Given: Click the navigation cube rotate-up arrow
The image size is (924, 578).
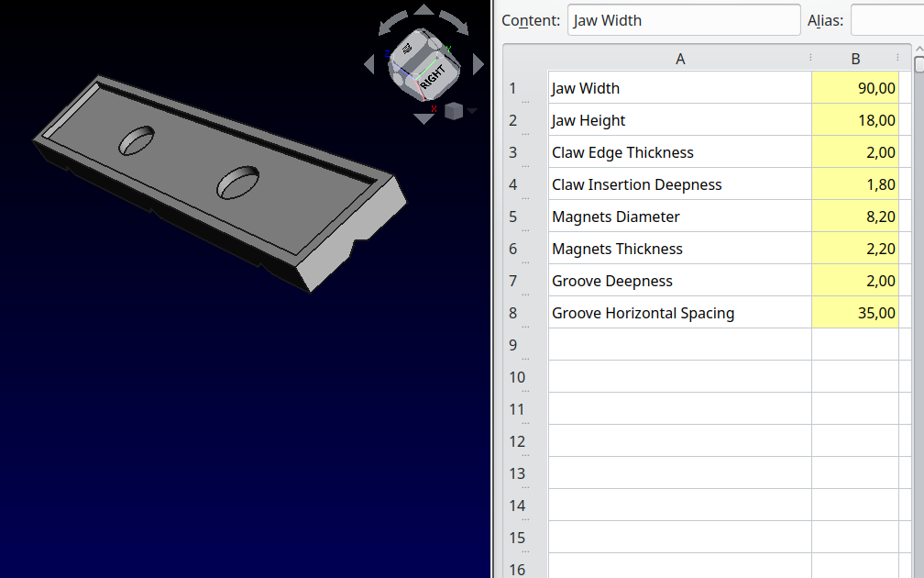Looking at the screenshot, I should point(423,9).
